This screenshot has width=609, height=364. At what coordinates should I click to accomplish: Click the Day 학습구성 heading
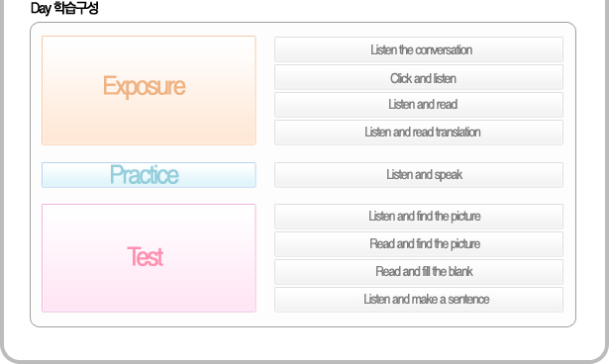click(64, 8)
